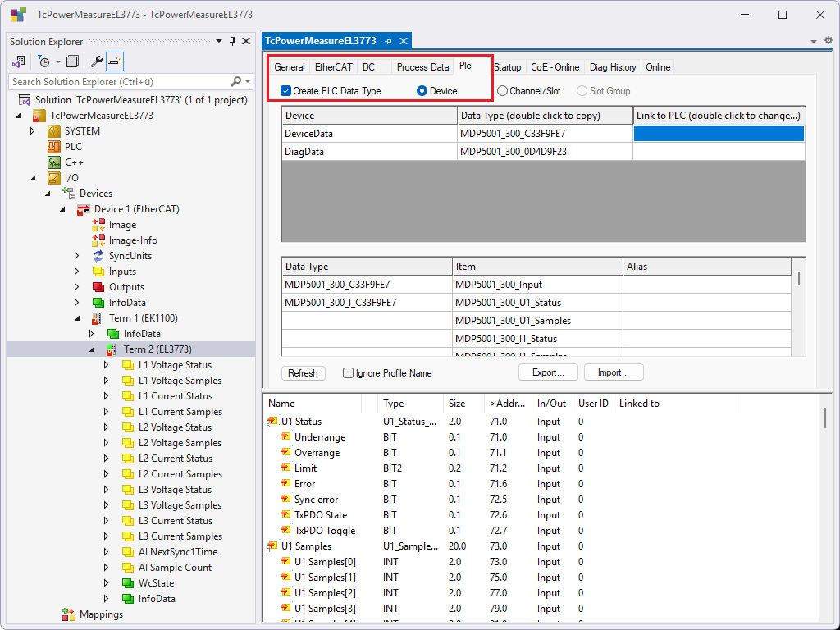Switch to the Process Data tab
Image resolution: width=840 pixels, height=630 pixels.
coord(422,67)
